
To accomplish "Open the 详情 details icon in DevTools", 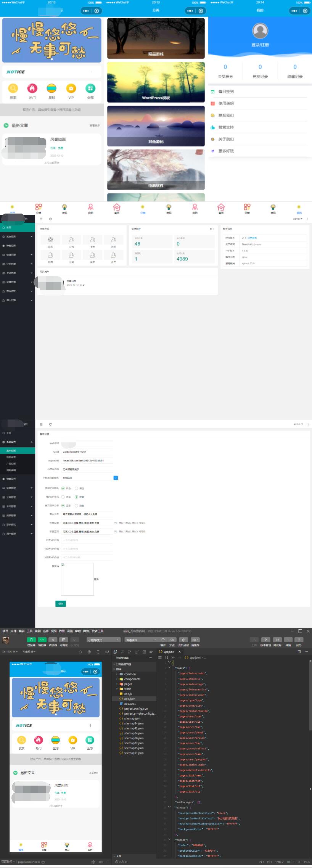I will 288,640.
